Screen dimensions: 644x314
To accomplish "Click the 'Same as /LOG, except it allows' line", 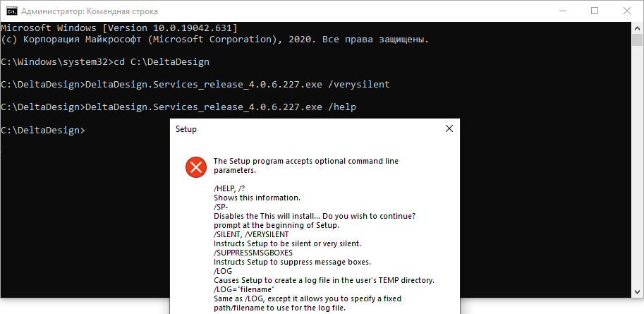I will [308, 298].
